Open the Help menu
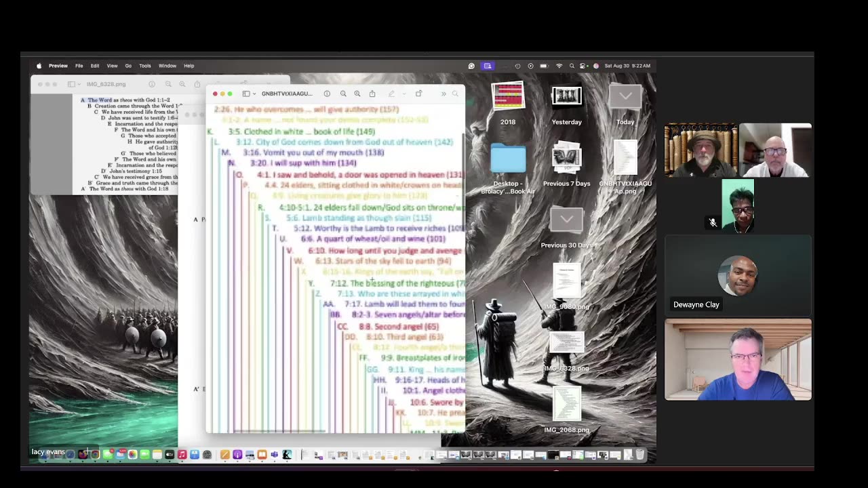Screen dimensions: 868x488 point(189,66)
